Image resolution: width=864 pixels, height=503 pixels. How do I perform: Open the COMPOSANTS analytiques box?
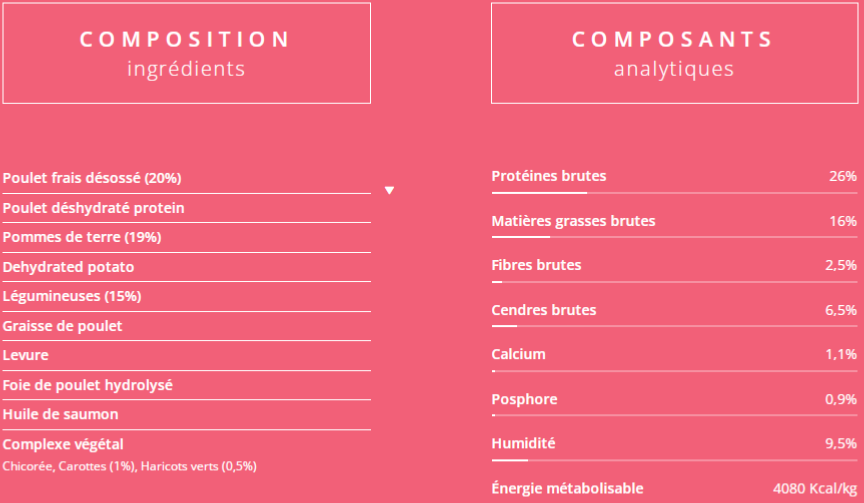[x=674, y=53]
